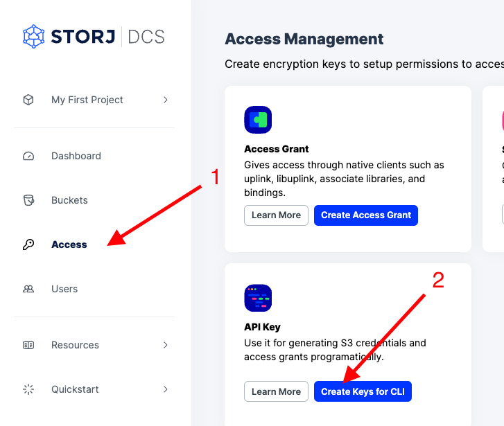This screenshot has height=426, width=504.
Task: Click the Access Grant puzzle icon
Action: (258, 120)
